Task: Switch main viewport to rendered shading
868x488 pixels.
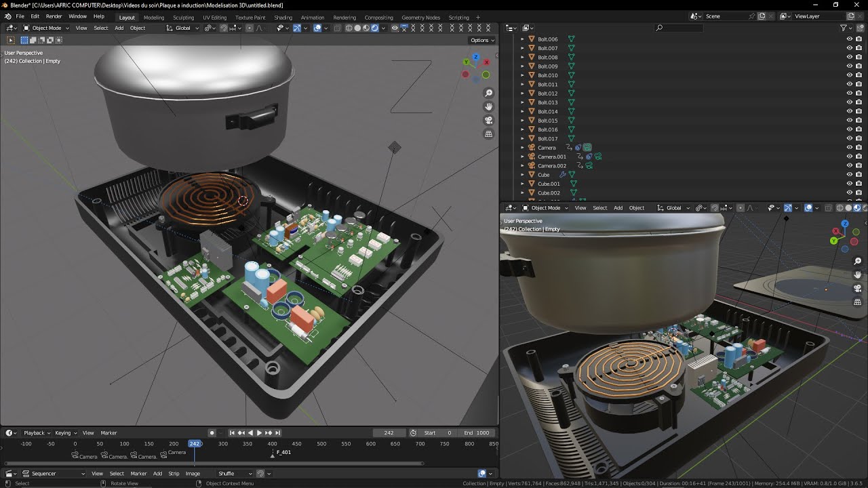Action: [375, 28]
